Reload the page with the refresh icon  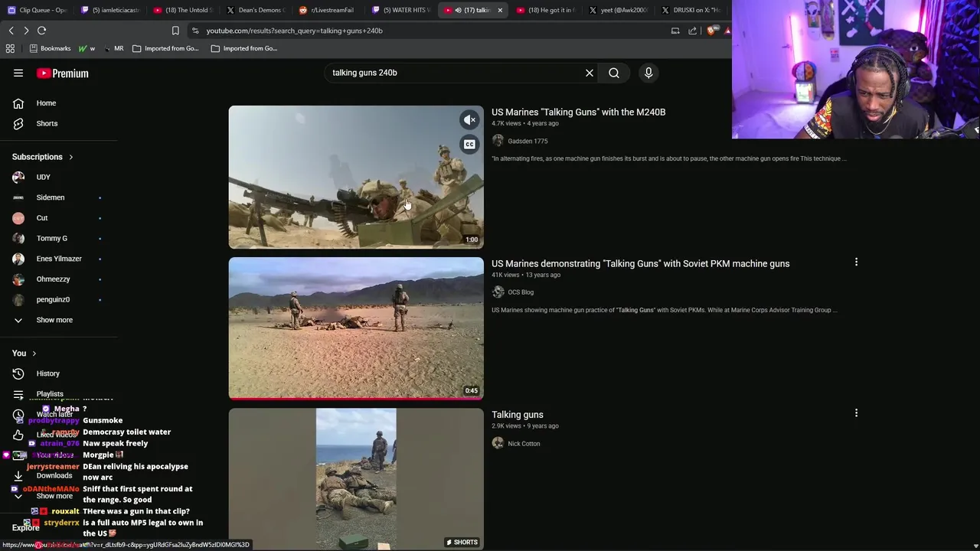point(42,31)
